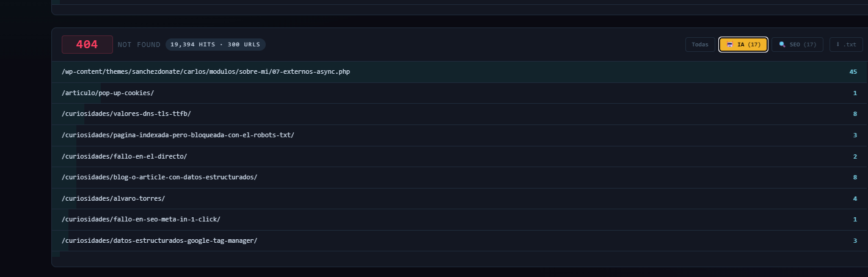
Task: Click the hit count for the pop-up-cookies row
Action: coord(855,93)
